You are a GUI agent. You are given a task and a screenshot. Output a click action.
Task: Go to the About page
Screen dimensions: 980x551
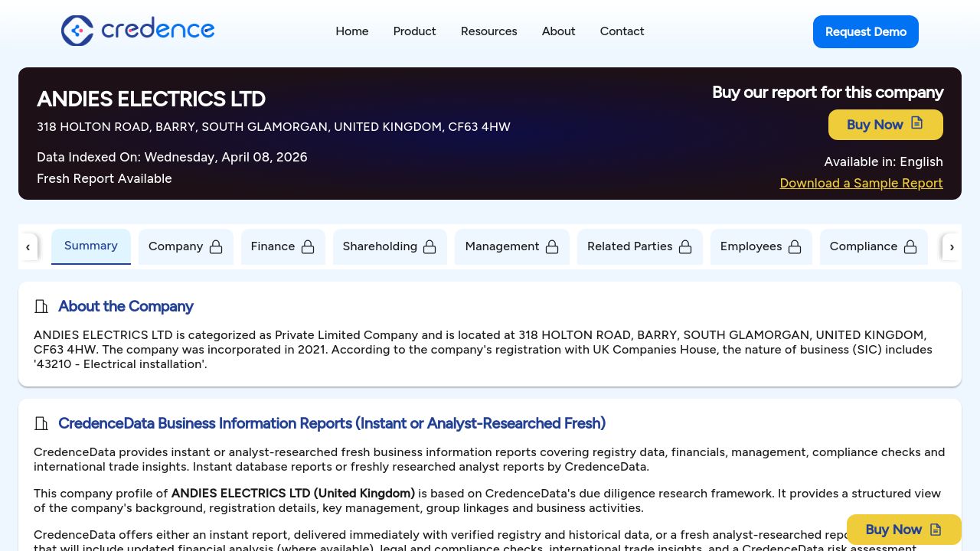559,31
